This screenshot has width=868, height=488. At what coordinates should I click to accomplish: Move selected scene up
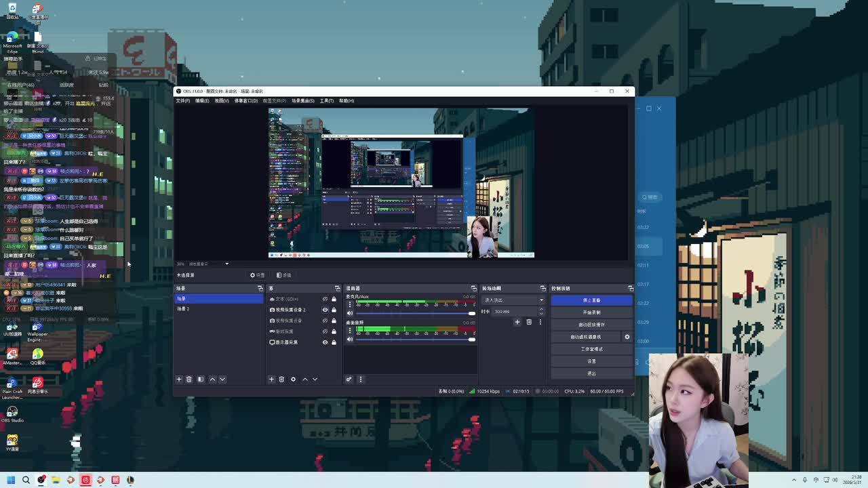(212, 380)
